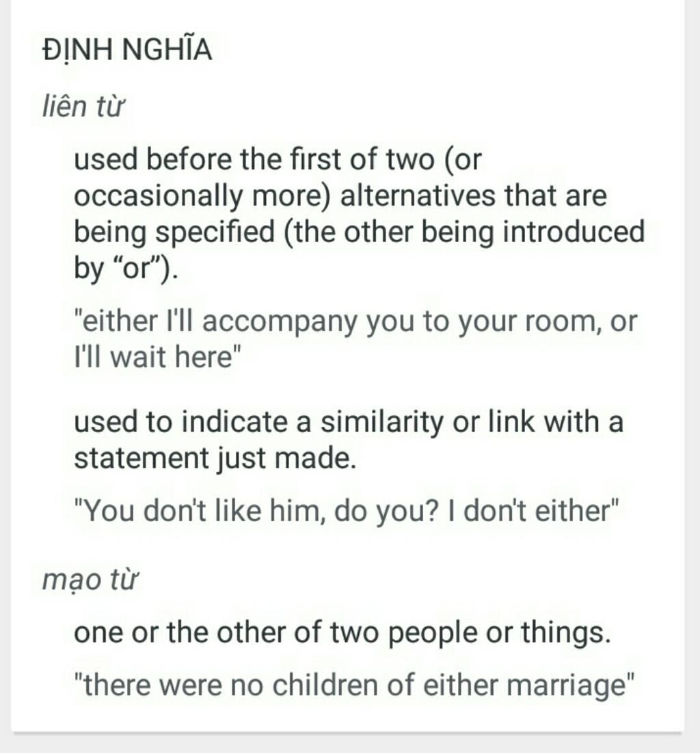Click the word 'introduced' in the first definition
This screenshot has height=753, width=700.
pos(574,231)
